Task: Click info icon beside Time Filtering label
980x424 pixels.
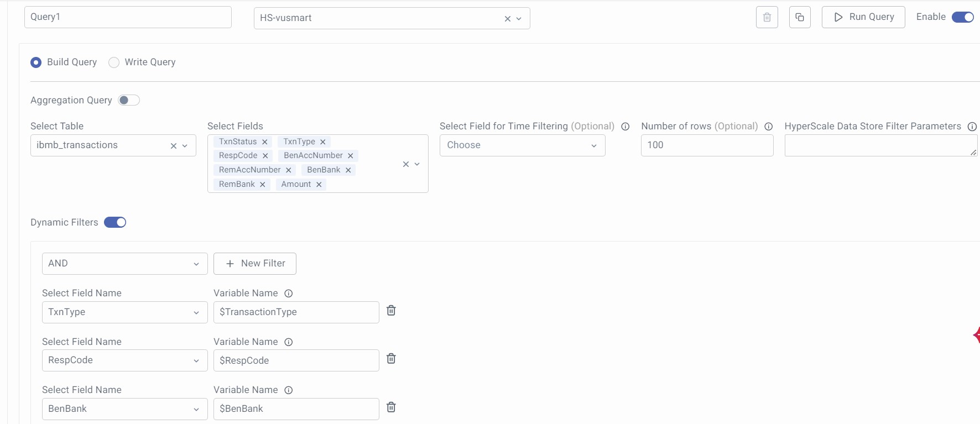Action: click(x=625, y=127)
